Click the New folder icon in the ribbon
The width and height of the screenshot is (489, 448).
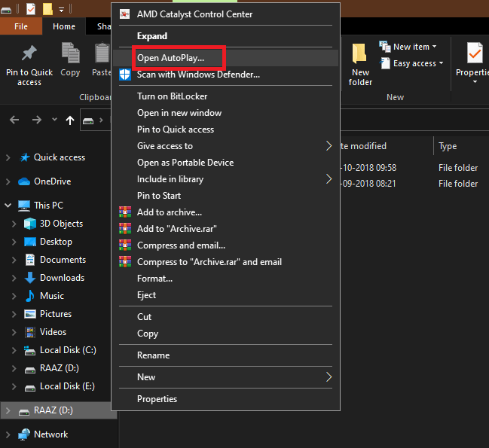(x=359, y=53)
